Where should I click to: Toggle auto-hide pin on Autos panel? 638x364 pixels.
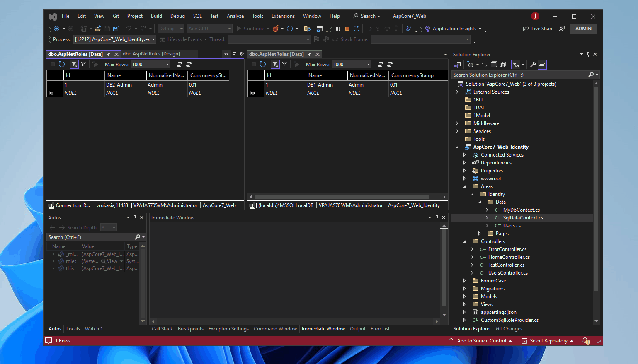pyautogui.click(x=135, y=217)
